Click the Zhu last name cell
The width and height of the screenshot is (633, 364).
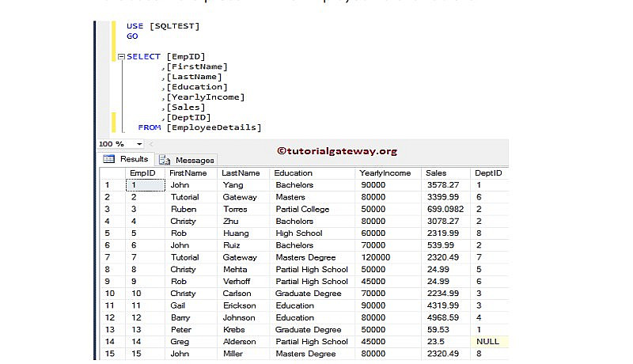click(244, 222)
